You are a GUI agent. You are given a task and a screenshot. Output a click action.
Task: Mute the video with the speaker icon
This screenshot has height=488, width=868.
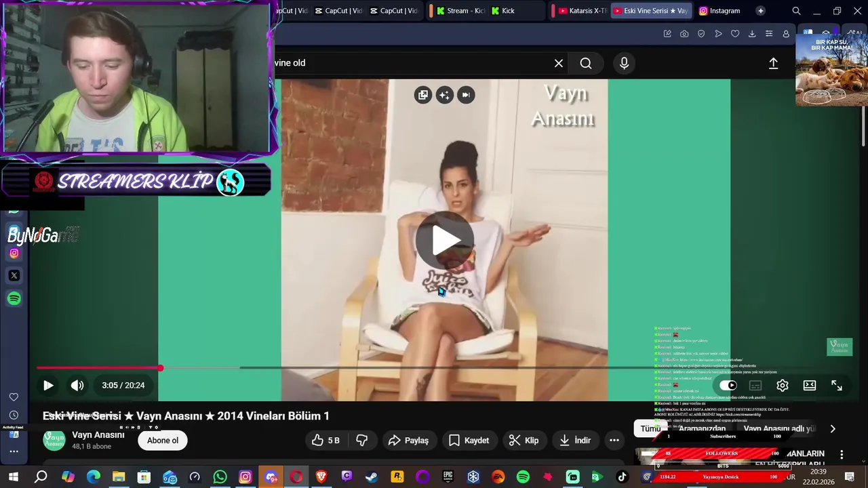(x=77, y=385)
